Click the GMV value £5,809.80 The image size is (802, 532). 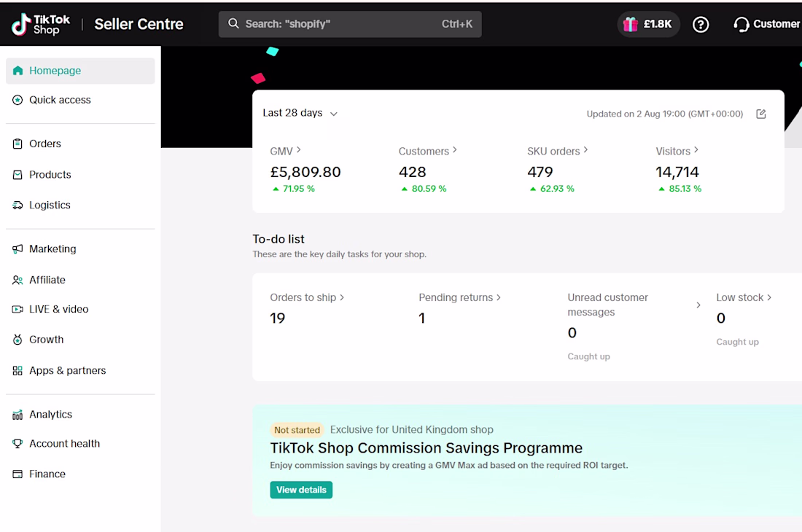click(305, 172)
